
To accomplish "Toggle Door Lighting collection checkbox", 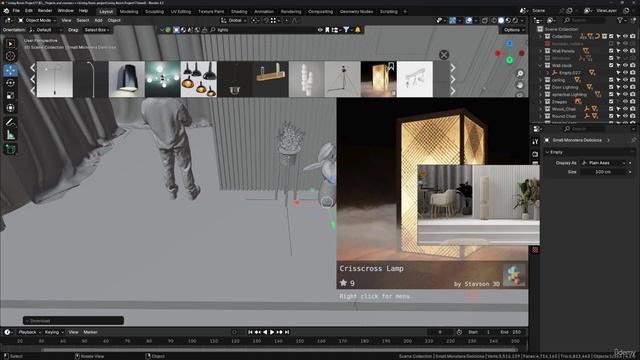I will point(611,87).
